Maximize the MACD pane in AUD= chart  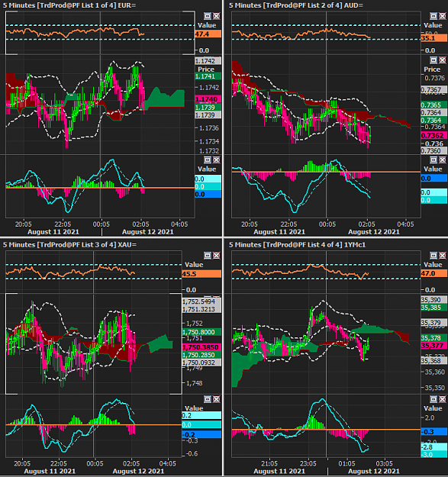click(433, 160)
